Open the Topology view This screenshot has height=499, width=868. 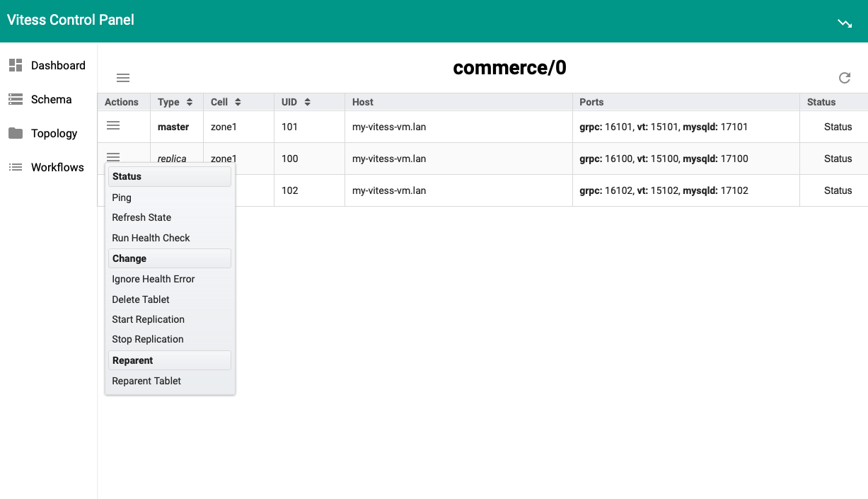click(54, 133)
